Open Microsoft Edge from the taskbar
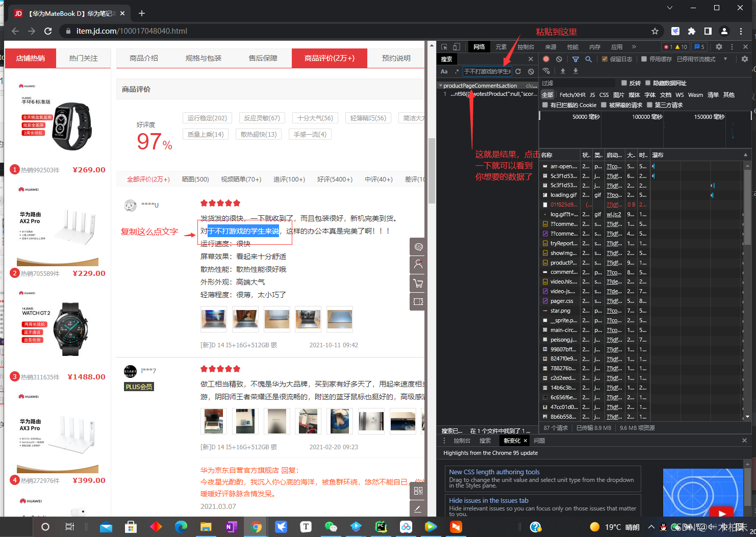The height and width of the screenshot is (537, 756). 181,527
